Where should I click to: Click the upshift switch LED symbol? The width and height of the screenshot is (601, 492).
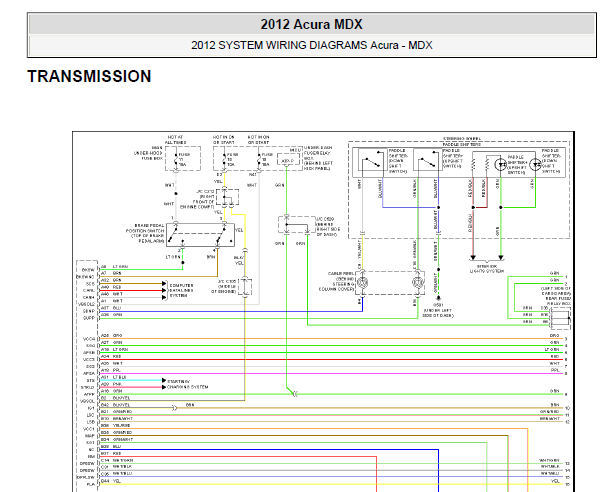tap(501, 165)
